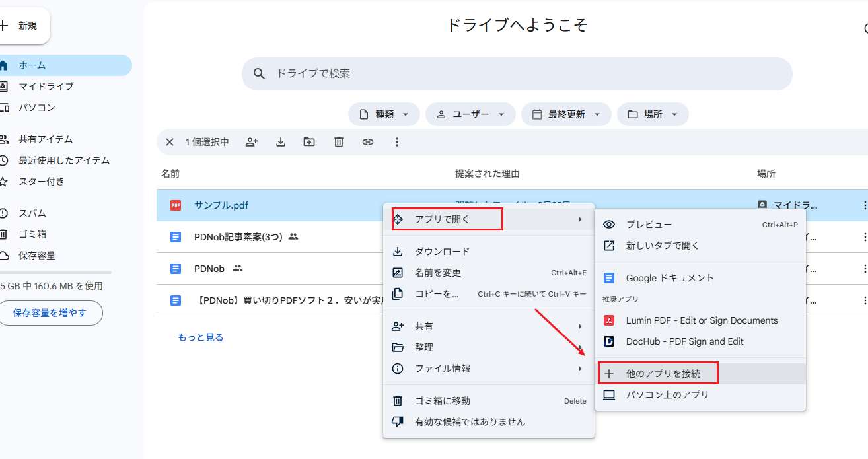Choose プレビュー in the submenu
The height and width of the screenshot is (459, 868).
[700, 225]
